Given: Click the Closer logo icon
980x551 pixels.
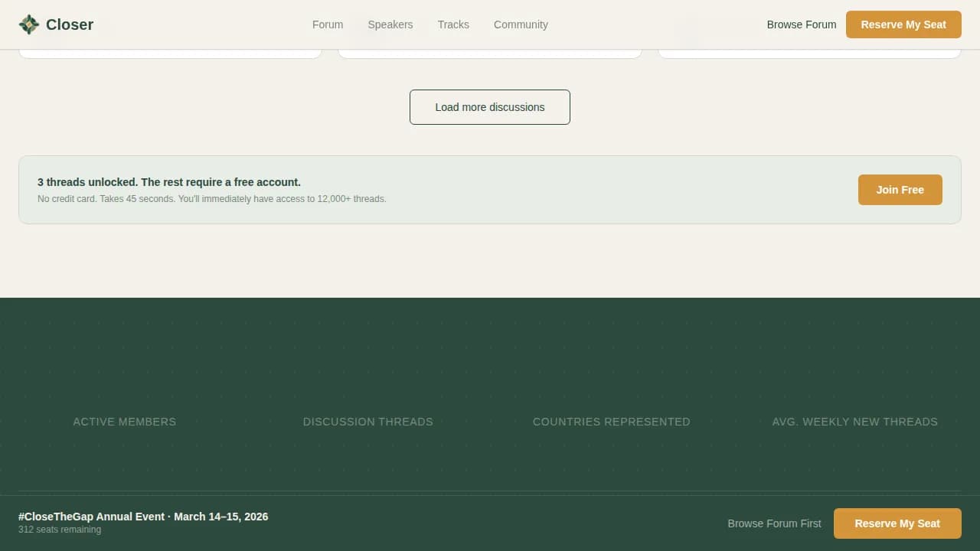Looking at the screenshot, I should (x=28, y=24).
